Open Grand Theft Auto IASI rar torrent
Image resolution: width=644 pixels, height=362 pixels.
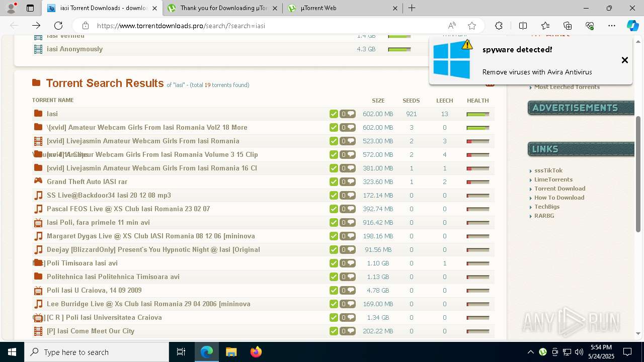[x=87, y=182]
